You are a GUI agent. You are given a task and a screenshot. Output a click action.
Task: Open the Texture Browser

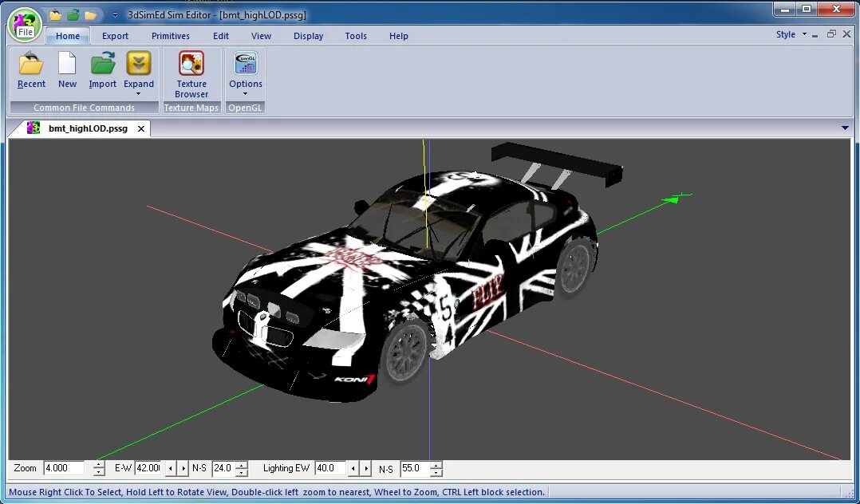click(x=191, y=74)
